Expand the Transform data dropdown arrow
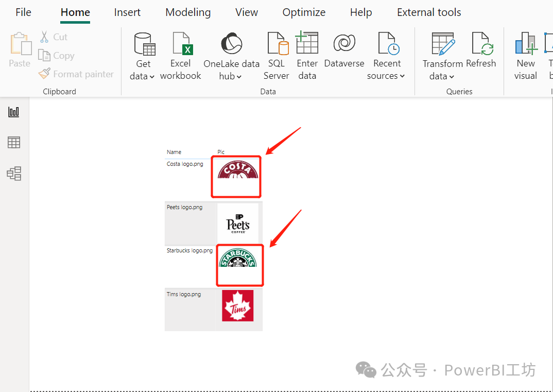553x392 pixels. pos(452,77)
